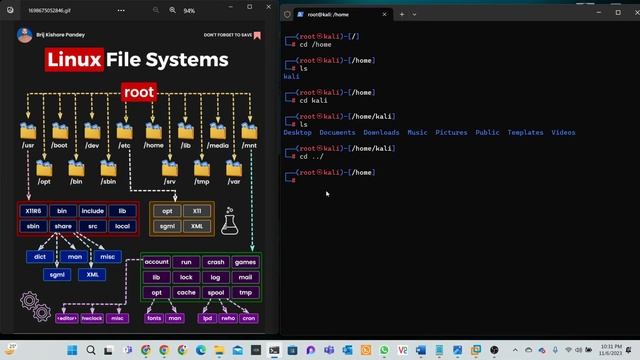Click the 'Music' directory in ls output
This screenshot has height=360, width=640.
(x=417, y=132)
